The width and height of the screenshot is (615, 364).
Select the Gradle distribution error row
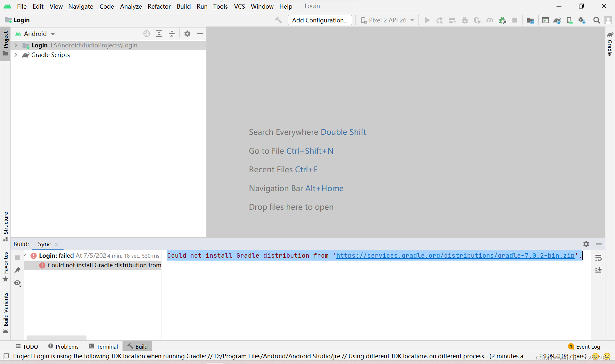(93, 265)
